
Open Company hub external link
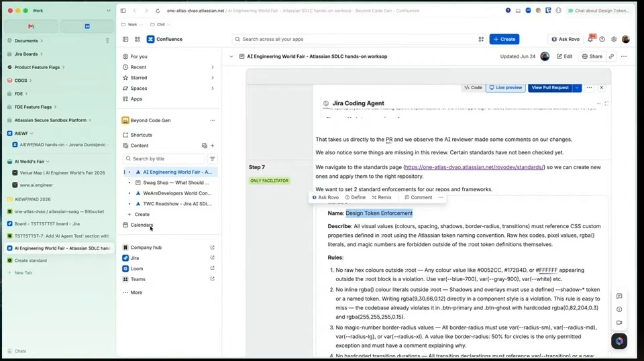213,247
